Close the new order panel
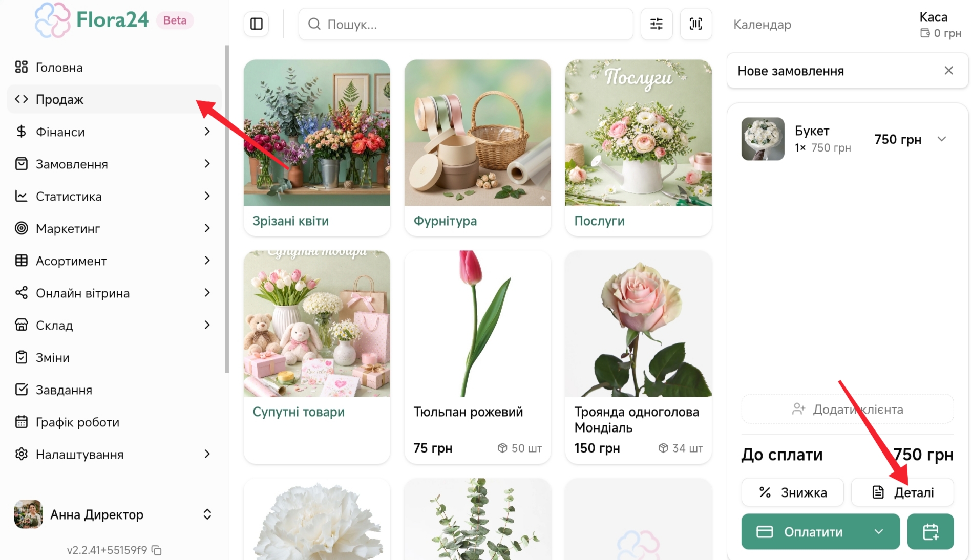 click(x=948, y=71)
